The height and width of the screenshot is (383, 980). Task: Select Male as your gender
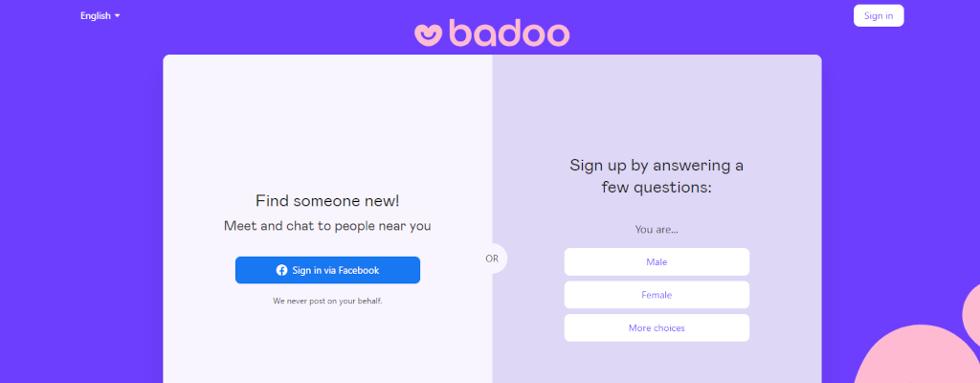[657, 262]
